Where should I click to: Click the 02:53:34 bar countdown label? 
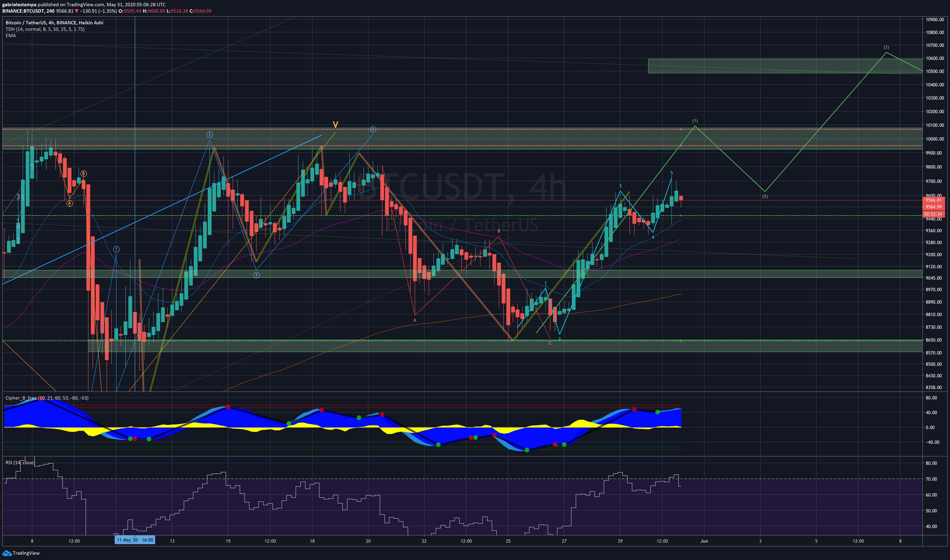[x=933, y=214]
